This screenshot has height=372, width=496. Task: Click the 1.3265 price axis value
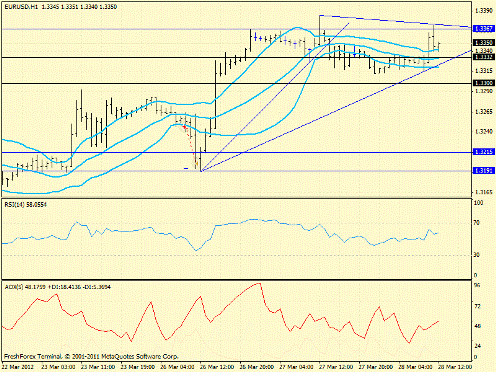(484, 112)
